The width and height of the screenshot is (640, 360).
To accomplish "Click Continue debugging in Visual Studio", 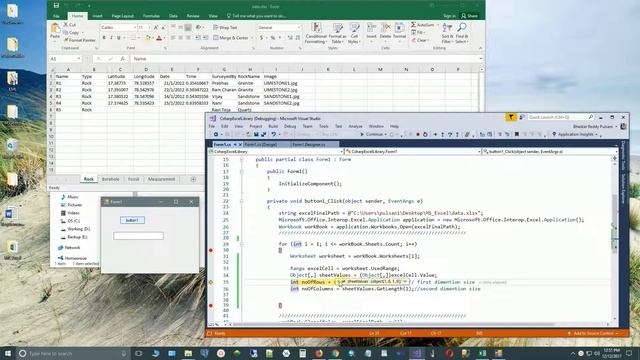I will (x=371, y=134).
